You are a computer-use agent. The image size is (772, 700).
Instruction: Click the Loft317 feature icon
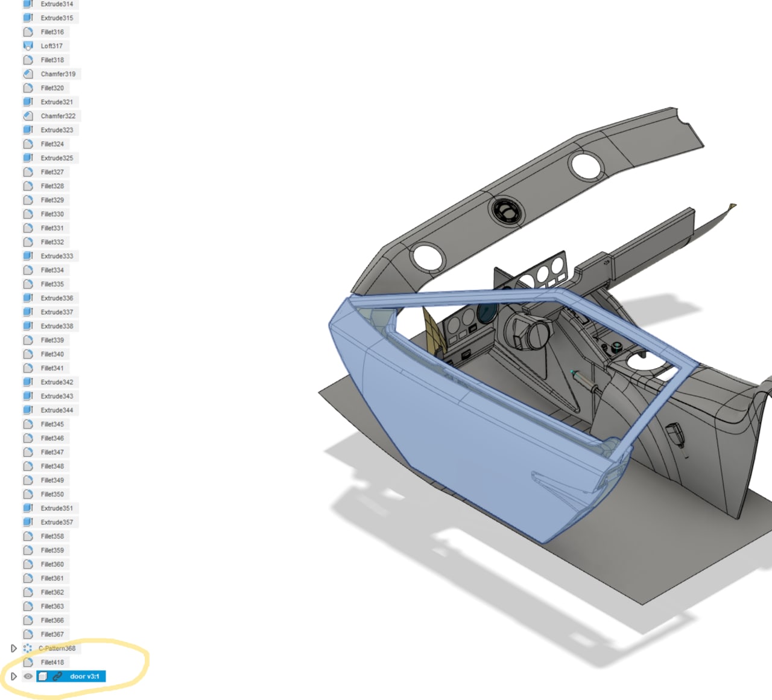(x=28, y=46)
